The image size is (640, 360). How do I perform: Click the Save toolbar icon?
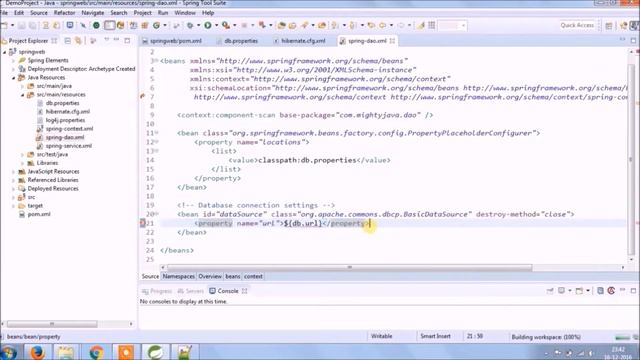pyautogui.click(x=22, y=25)
